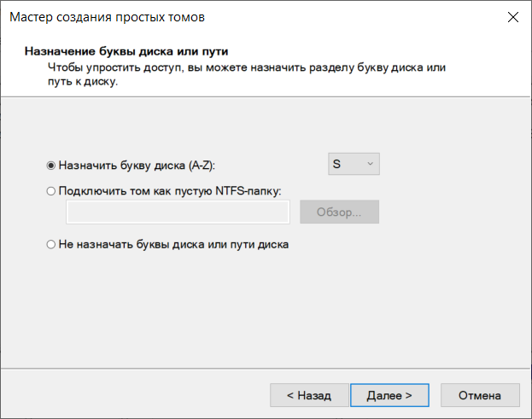Expand the drive letter list via chevron arrow
This screenshot has height=419, width=532.
[370, 164]
